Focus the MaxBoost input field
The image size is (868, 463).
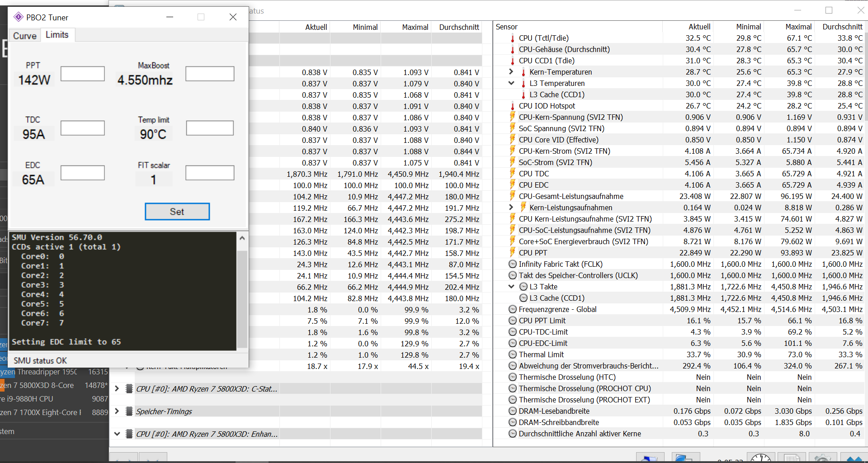pyautogui.click(x=210, y=74)
